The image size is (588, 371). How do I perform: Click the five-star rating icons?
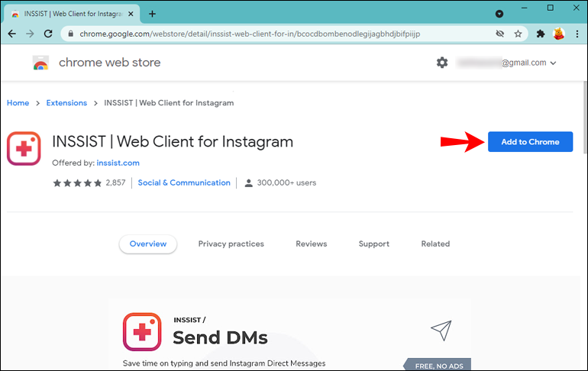pyautogui.click(x=78, y=183)
